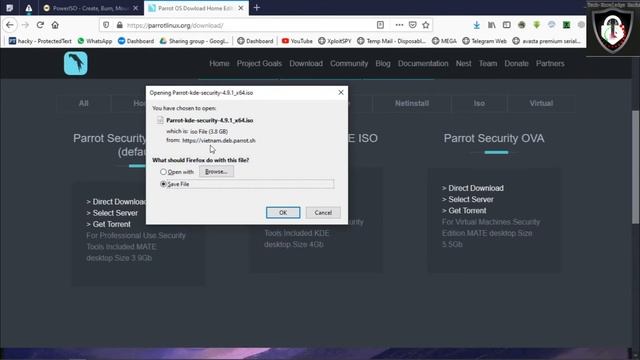Open the avasta premium serial bookmark
Screen dimensions: 640x360
click(x=547, y=41)
